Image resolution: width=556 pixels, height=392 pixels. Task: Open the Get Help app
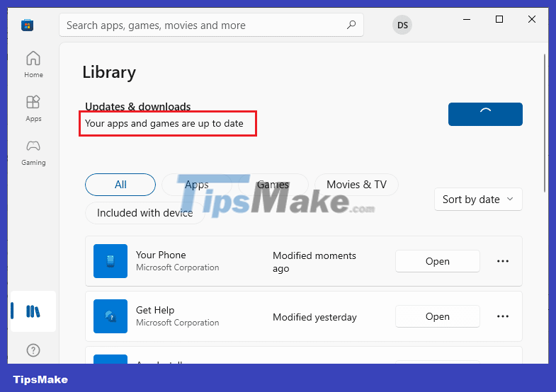[x=437, y=316]
